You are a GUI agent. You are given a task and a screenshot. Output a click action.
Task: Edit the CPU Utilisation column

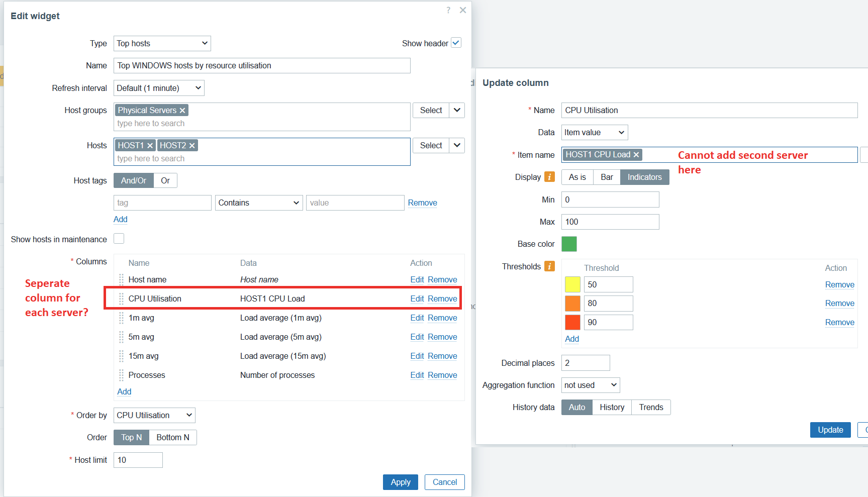(x=417, y=299)
